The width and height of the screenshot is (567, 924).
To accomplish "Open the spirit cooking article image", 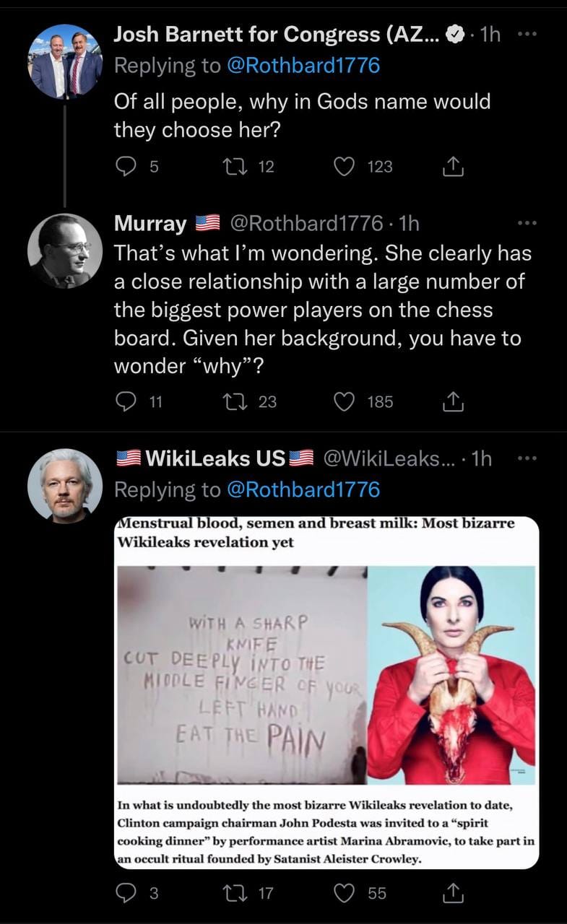I will tap(326, 692).
